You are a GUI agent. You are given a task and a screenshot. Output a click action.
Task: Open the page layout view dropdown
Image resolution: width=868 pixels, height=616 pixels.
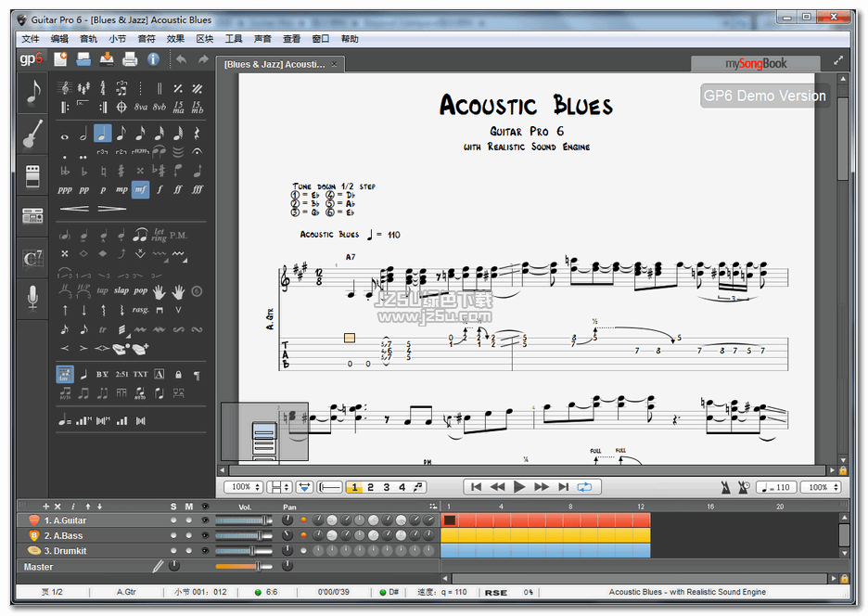279,487
